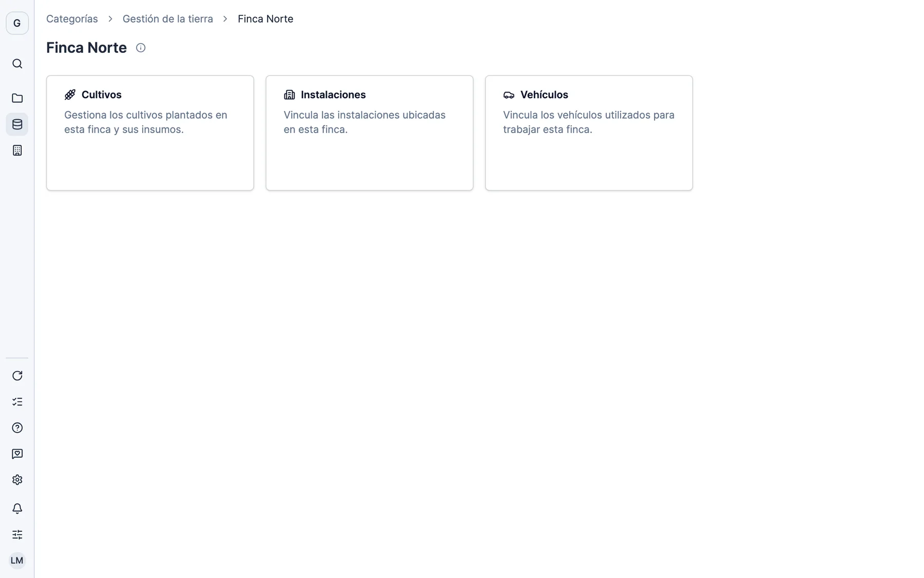924x578 pixels.
Task: Open the Vehículos card title
Action: 544,95
